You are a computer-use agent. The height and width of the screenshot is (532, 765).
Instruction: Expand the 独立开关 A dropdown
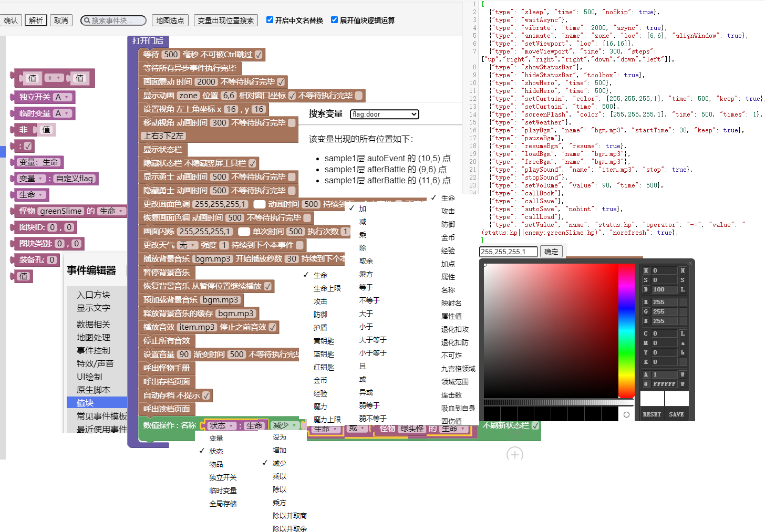pos(67,97)
